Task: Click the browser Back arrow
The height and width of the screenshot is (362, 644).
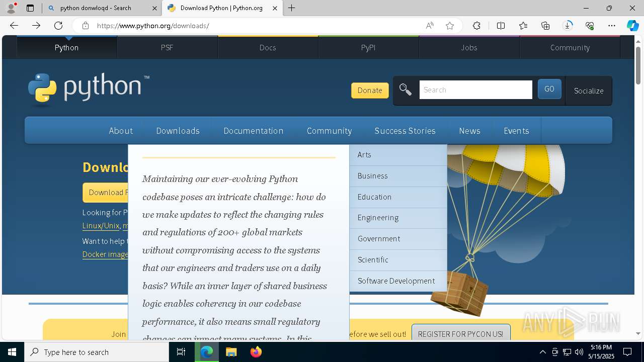Action: [x=14, y=26]
